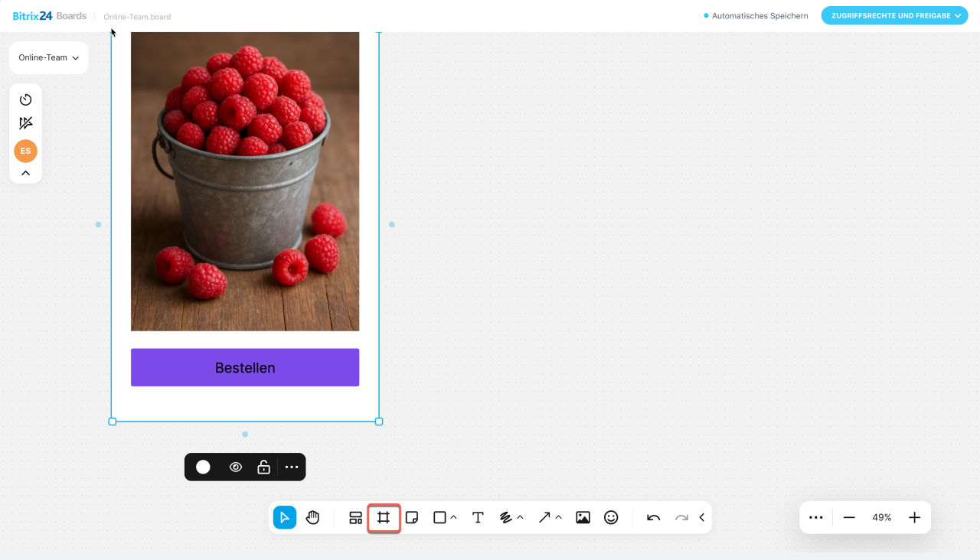Click the purple Bestellen button
This screenshot has width=980, height=560.
(x=245, y=368)
